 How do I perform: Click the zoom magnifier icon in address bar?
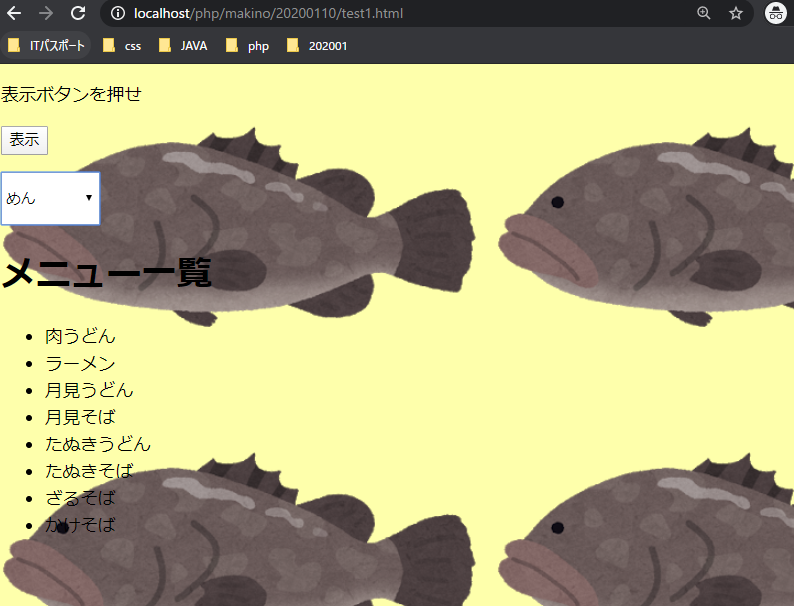click(x=703, y=13)
